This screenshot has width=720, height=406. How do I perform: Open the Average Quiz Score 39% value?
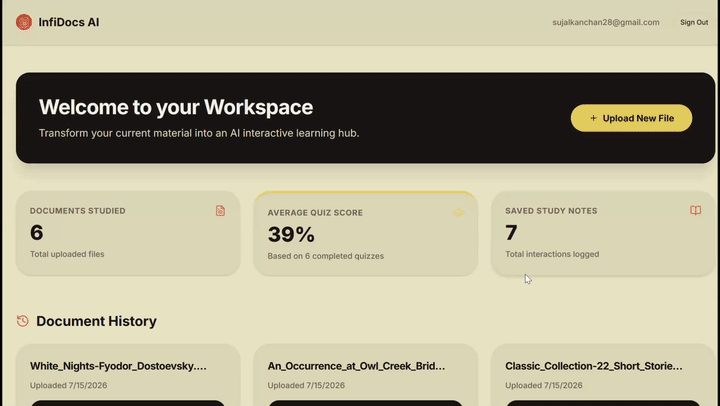[291, 234]
